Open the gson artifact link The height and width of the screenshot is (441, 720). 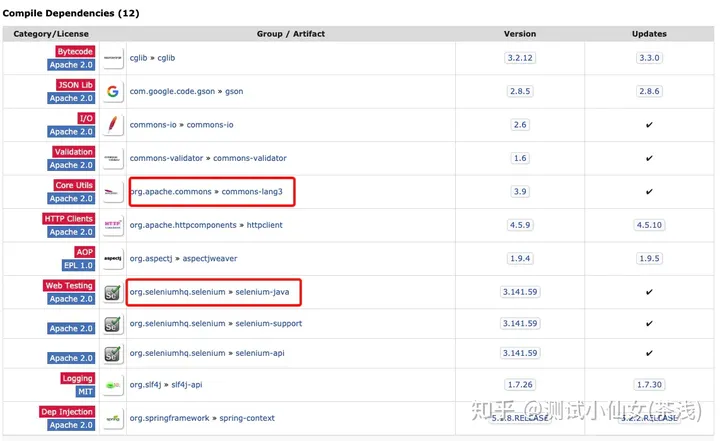(234, 91)
